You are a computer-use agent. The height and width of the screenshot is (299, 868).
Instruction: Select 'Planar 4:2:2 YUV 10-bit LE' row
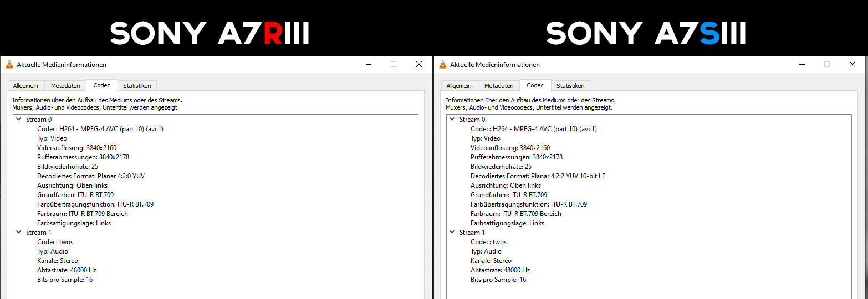538,176
